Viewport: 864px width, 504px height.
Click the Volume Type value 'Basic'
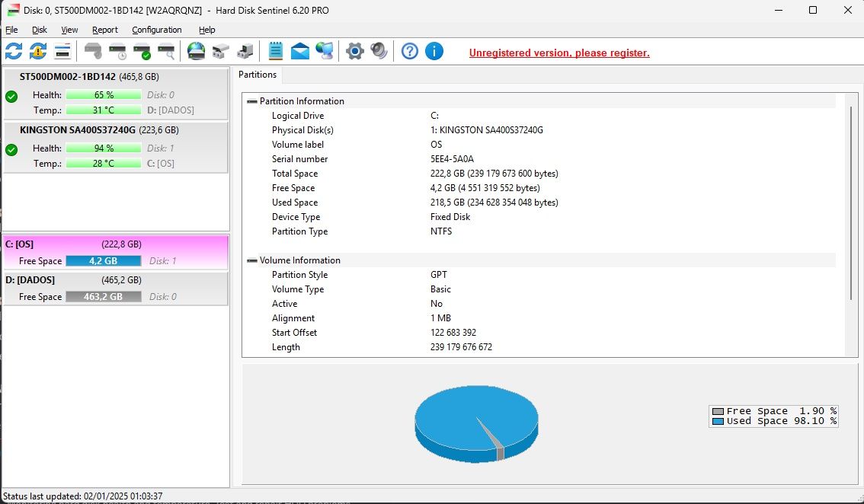[441, 289]
